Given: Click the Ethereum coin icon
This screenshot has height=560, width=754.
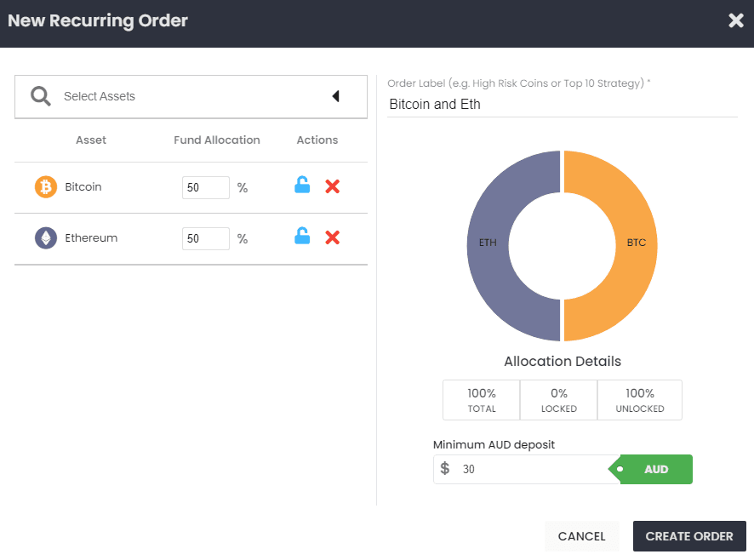Looking at the screenshot, I should click(x=45, y=238).
